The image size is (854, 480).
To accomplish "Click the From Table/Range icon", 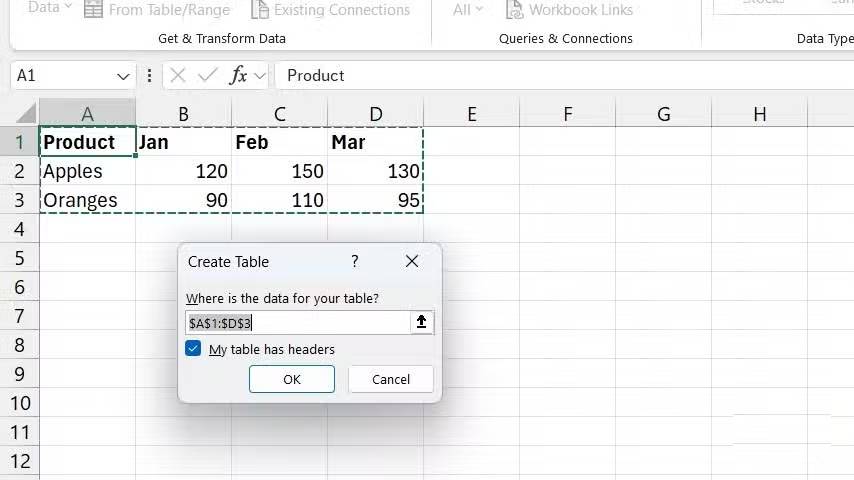I will (x=93, y=10).
